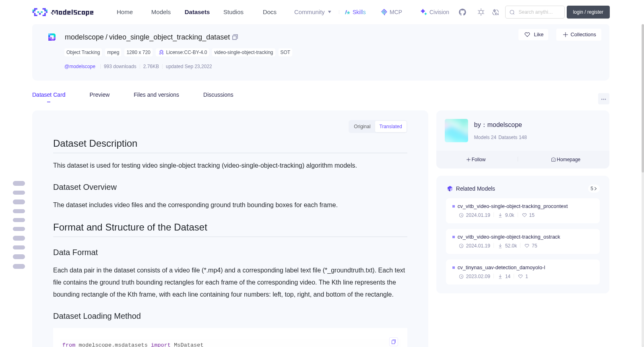Click the 'Datasets 148' count text
Screen dimensions: 644x347
pyautogui.click(x=512, y=137)
